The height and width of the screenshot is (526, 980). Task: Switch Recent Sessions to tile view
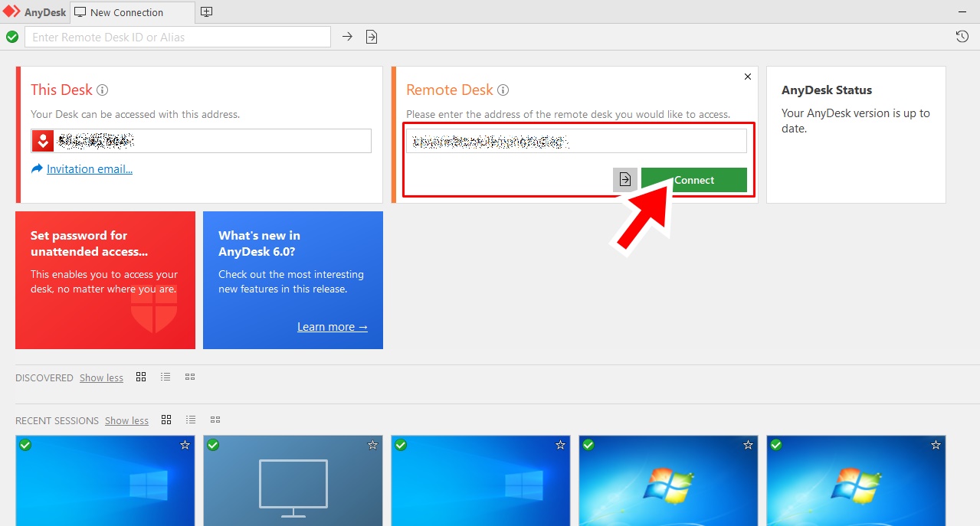166,420
